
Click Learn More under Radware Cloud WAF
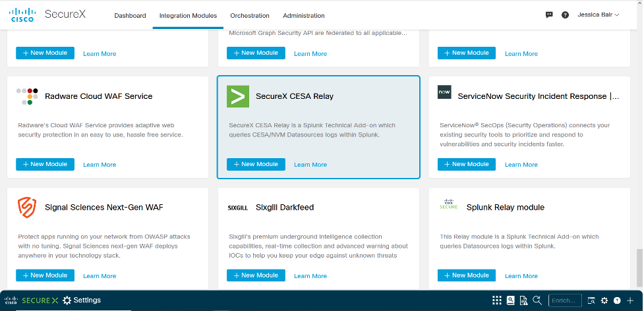(x=100, y=165)
